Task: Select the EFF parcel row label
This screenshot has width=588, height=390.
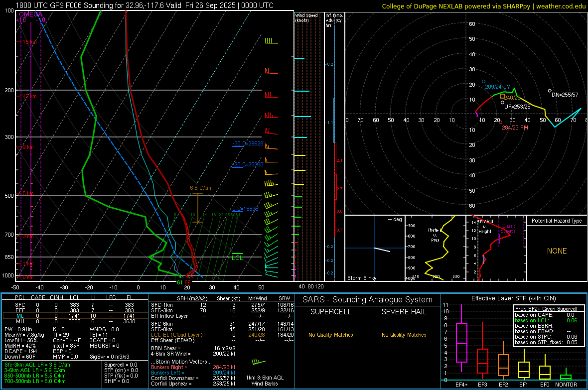Action: pyautogui.click(x=20, y=310)
